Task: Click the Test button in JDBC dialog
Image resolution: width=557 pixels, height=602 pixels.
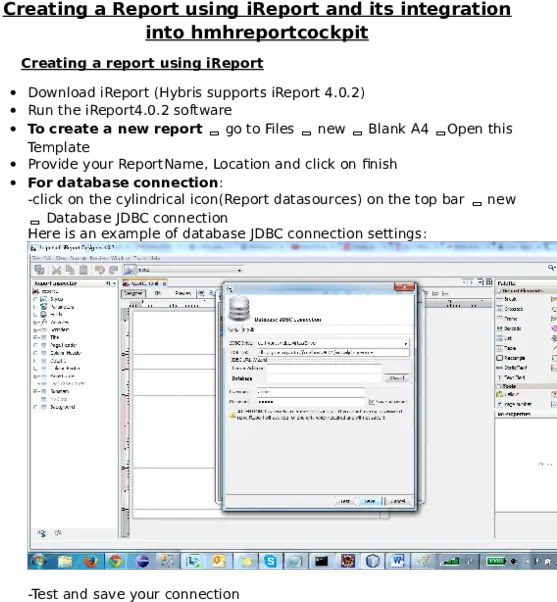Action: 345,501
